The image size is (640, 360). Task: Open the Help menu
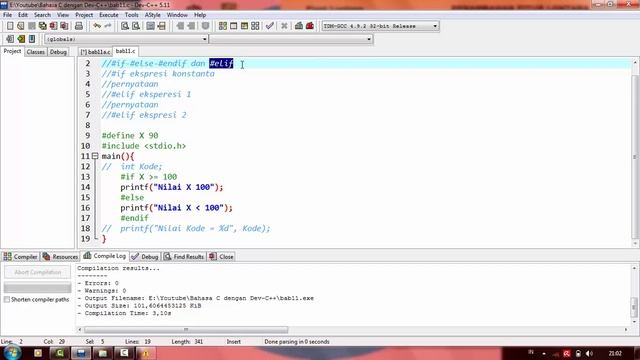pyautogui.click(x=200, y=15)
